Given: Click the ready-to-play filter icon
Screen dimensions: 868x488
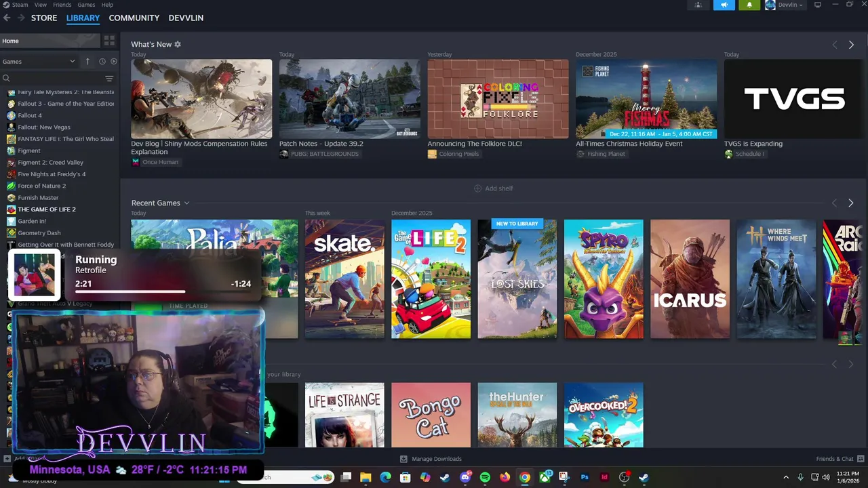Looking at the screenshot, I should click(x=113, y=61).
